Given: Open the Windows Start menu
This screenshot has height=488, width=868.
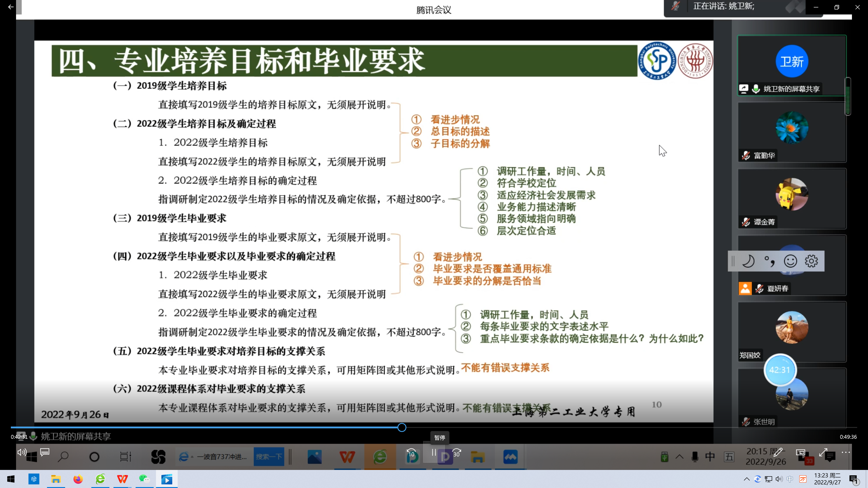Looking at the screenshot, I should pyautogui.click(x=10, y=479).
